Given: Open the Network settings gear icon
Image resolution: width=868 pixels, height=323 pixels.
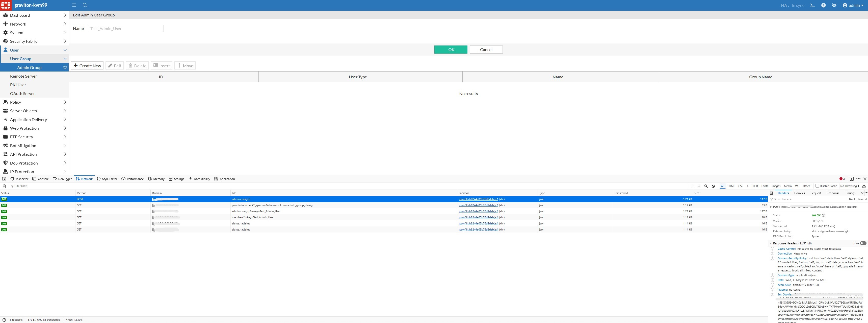Looking at the screenshot, I should [864, 186].
